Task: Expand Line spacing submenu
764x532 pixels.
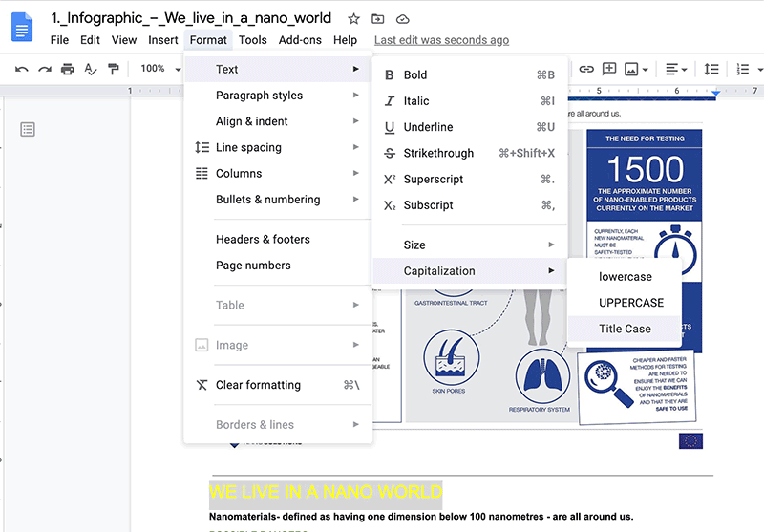Action: tap(278, 148)
